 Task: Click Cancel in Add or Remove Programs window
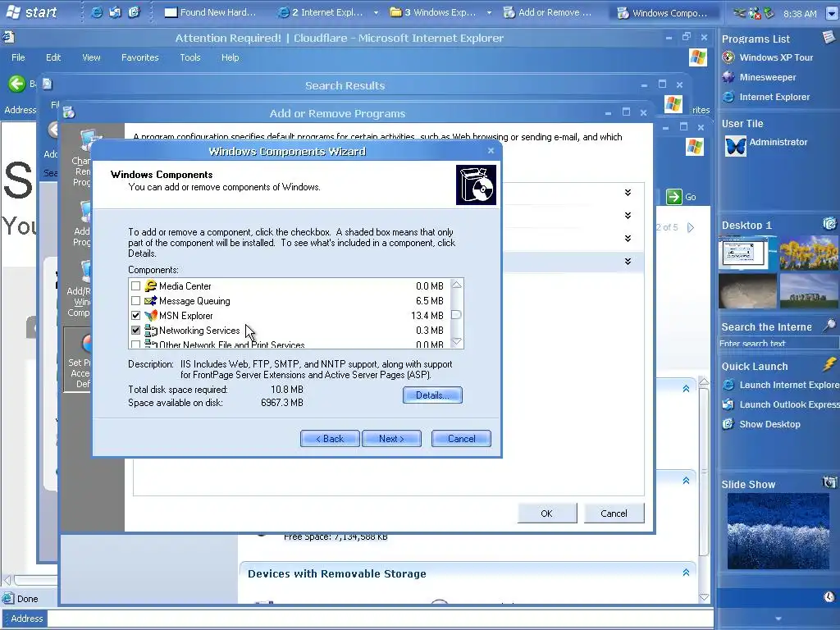(x=614, y=514)
